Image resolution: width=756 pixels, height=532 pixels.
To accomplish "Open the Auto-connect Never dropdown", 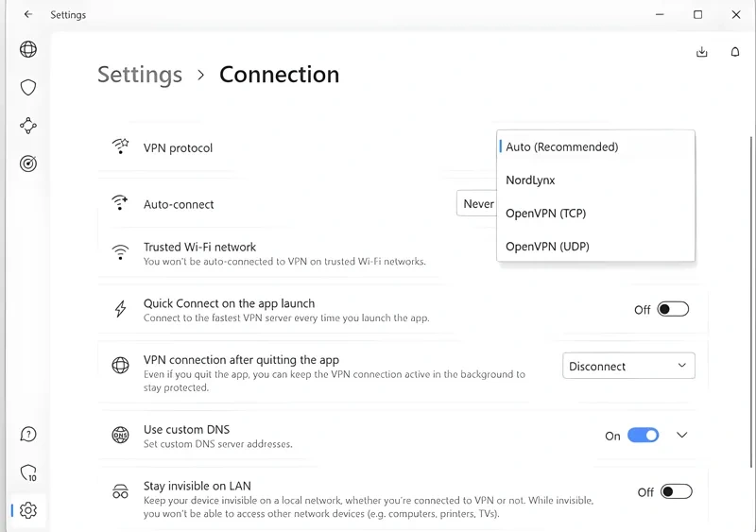I will point(476,203).
